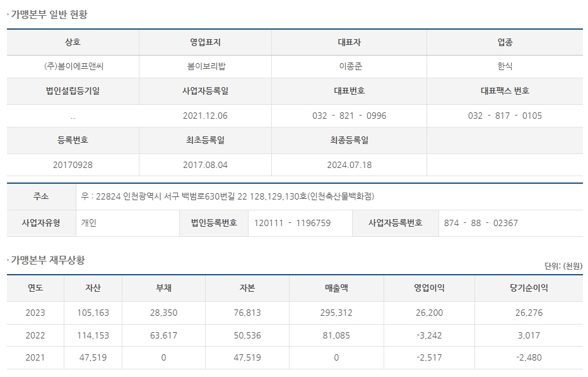
Task: Click fax number 032 - 817 - 0105
Action: click(505, 116)
